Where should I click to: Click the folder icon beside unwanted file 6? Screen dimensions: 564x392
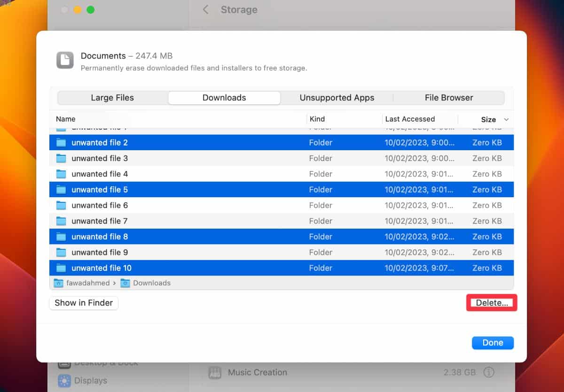tap(61, 205)
